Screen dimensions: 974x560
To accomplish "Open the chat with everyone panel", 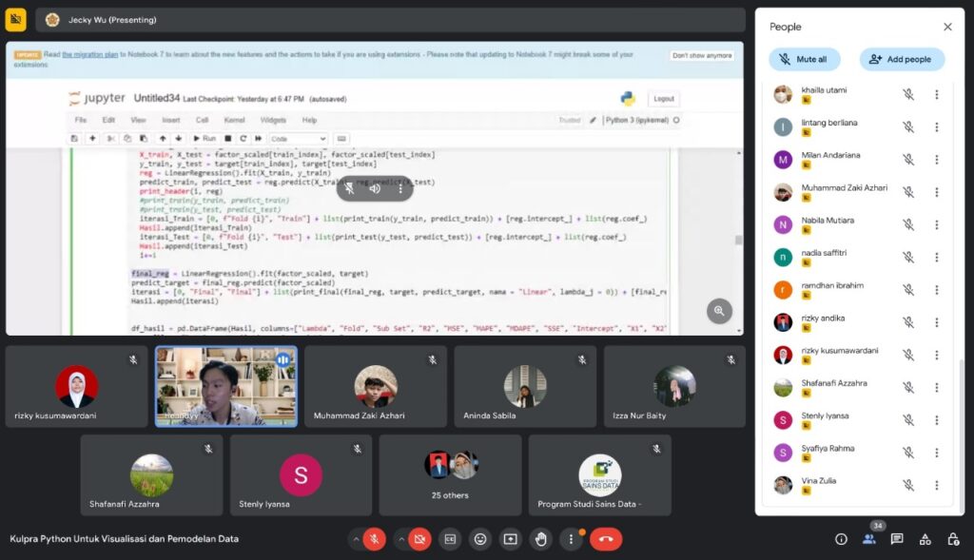I will [897, 539].
